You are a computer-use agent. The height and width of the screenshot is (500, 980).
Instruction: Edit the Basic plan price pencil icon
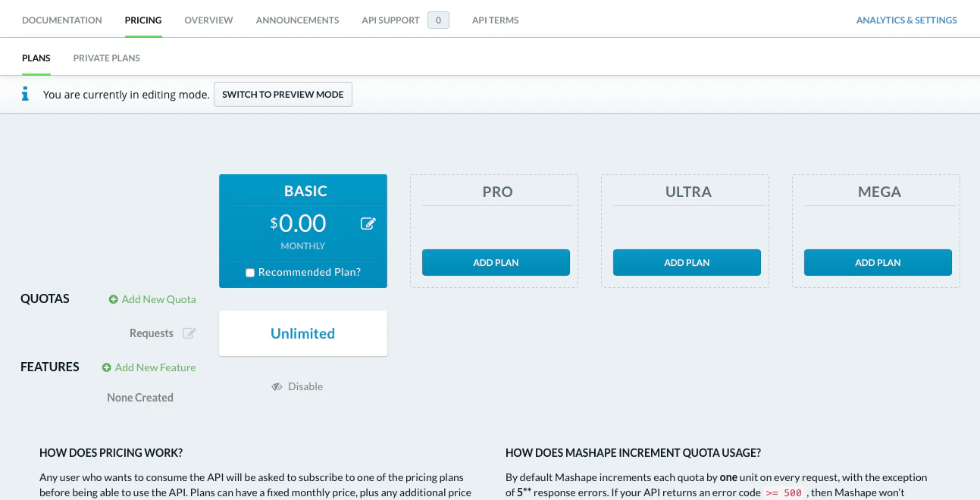[x=368, y=223]
